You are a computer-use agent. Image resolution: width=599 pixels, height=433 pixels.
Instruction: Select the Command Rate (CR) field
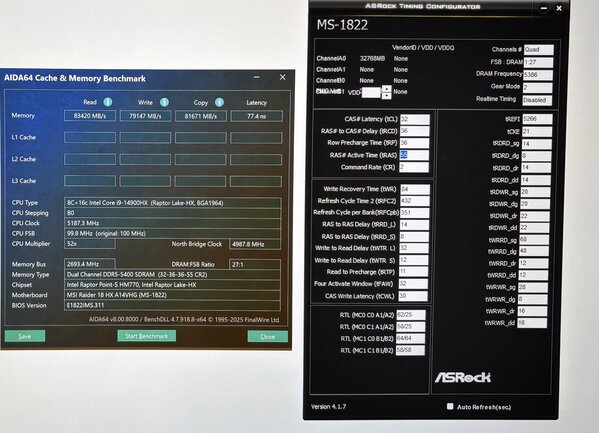(414, 167)
